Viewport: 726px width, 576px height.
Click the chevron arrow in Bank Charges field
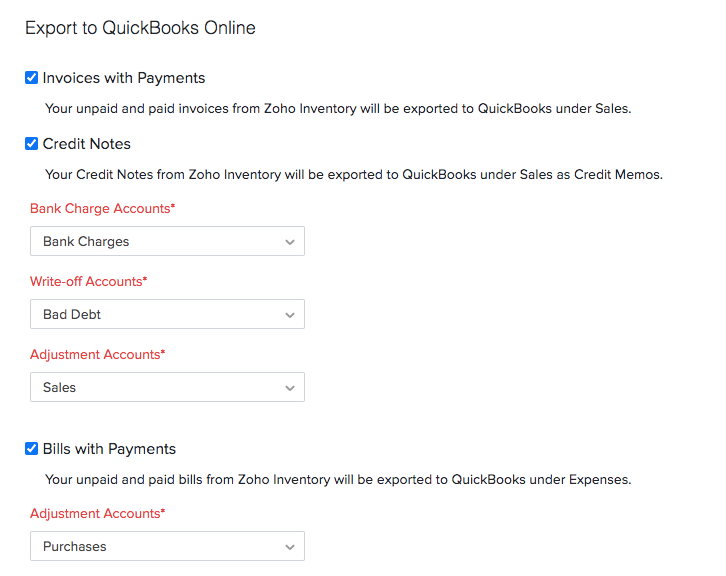click(x=290, y=242)
